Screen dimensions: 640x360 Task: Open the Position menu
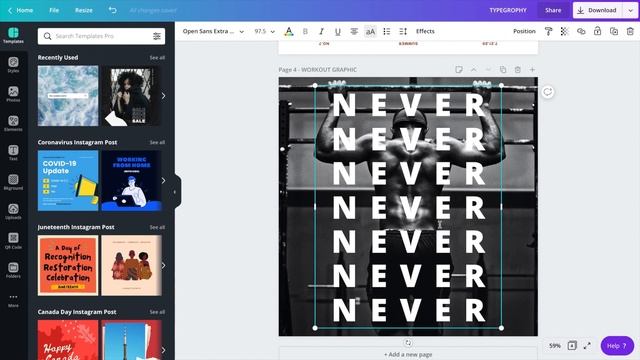coord(524,31)
